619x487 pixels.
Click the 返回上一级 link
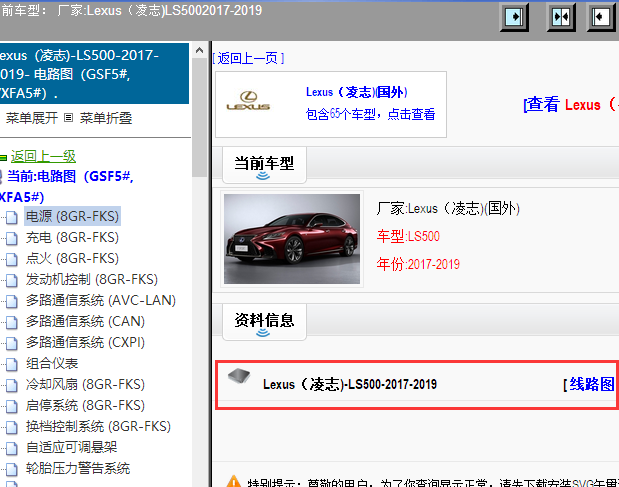(x=43, y=156)
